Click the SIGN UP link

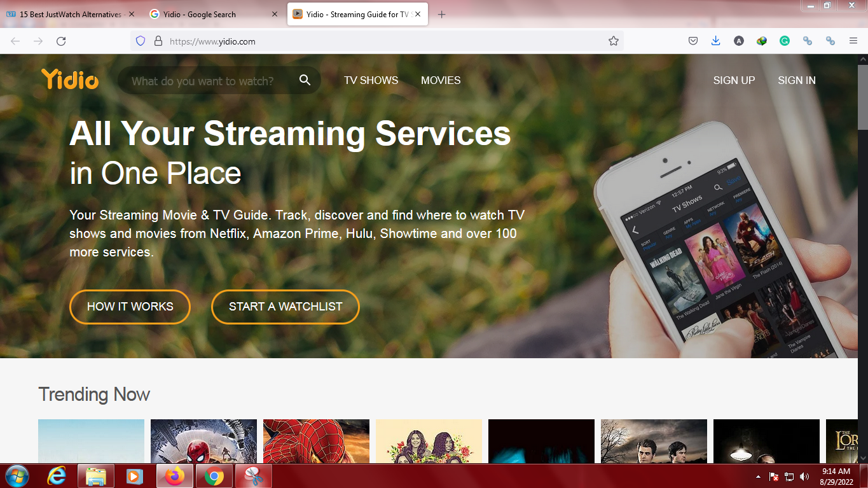[x=734, y=80]
